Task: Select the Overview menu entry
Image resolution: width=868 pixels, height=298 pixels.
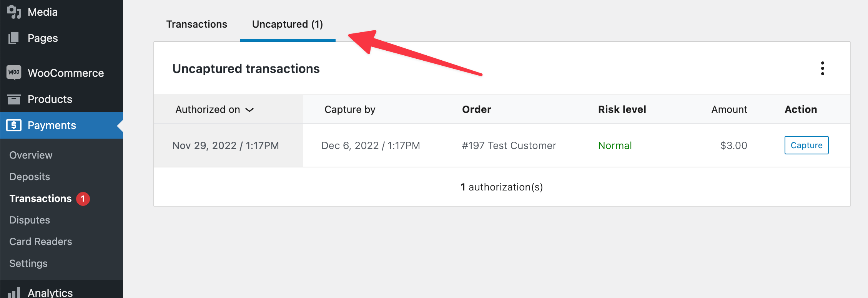Action: (30, 155)
